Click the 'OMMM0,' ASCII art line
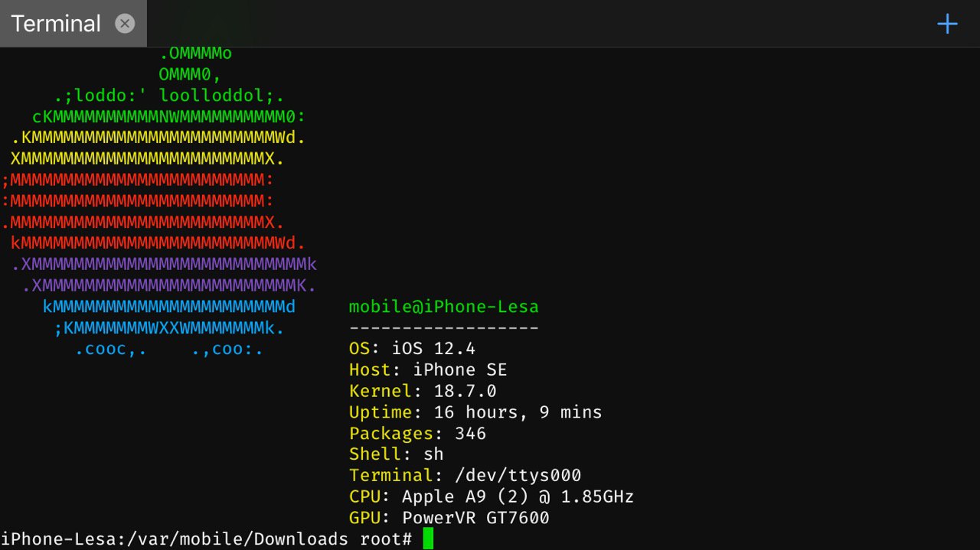980x550 pixels. point(190,75)
